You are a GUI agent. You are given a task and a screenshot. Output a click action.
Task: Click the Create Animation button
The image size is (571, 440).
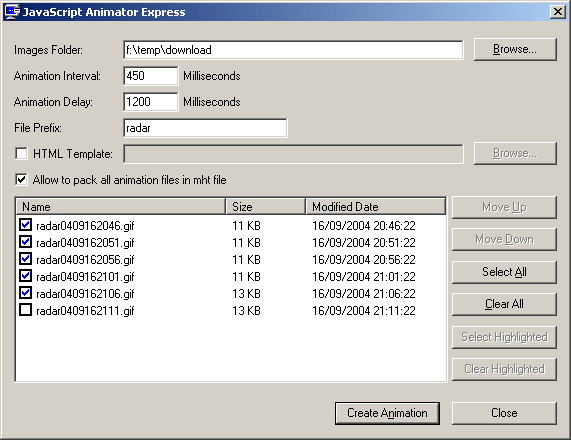(x=387, y=413)
